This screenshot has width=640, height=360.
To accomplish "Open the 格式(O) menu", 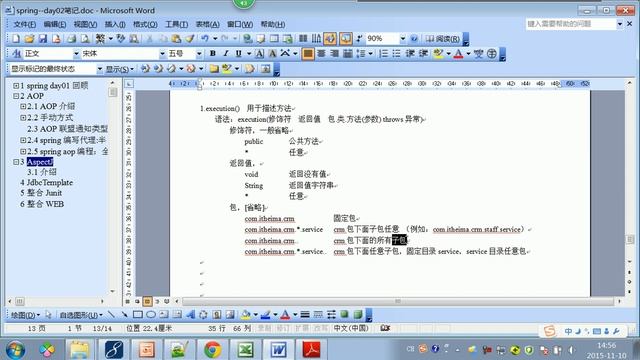I will click(x=145, y=24).
